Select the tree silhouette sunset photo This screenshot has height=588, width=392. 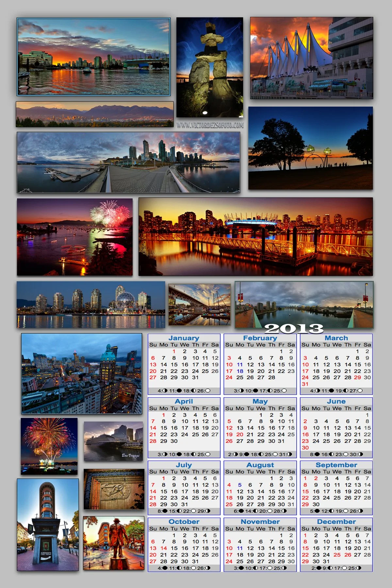point(310,148)
